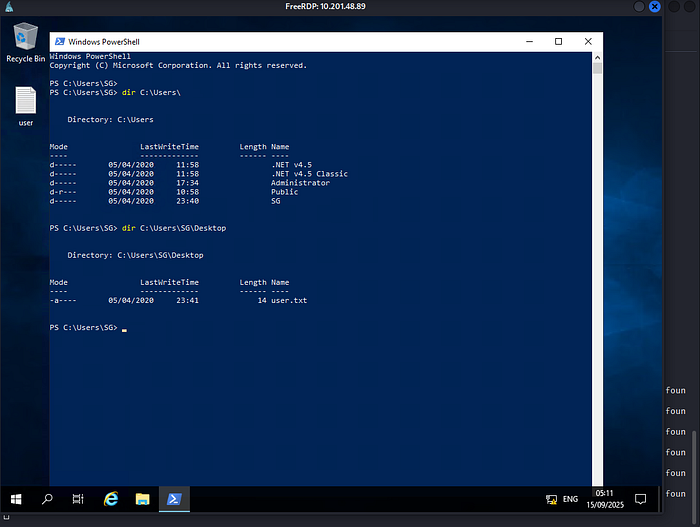Screen dimensions: 700x527
Task: Click the '17:34' time for Administrator
Action: (188, 183)
